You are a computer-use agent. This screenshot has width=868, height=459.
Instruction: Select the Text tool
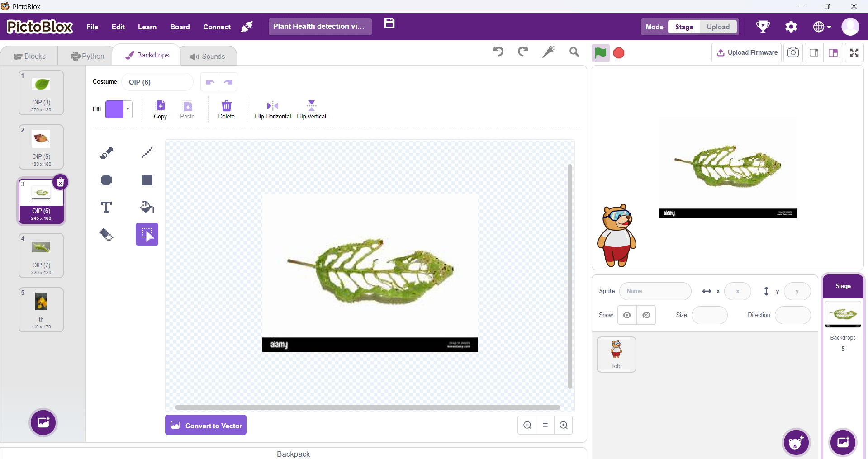coord(106,207)
